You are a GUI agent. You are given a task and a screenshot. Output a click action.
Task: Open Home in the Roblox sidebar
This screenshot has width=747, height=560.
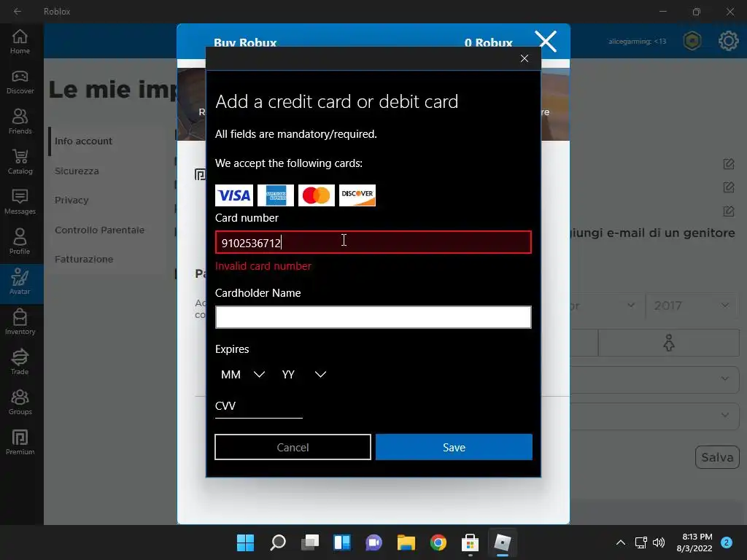pos(20,42)
